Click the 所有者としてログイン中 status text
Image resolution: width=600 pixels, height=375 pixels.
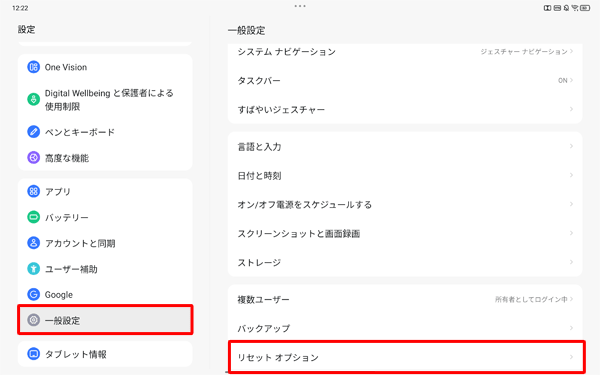pos(531,299)
